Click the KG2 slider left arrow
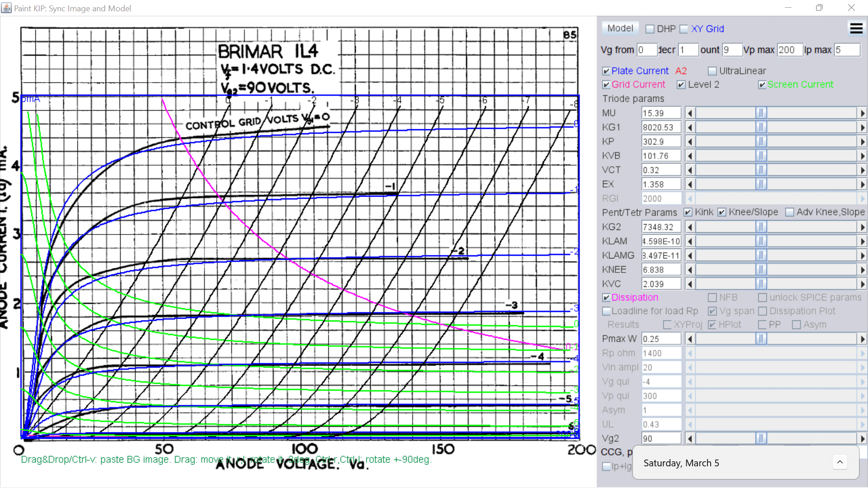The image size is (868, 488). click(690, 227)
